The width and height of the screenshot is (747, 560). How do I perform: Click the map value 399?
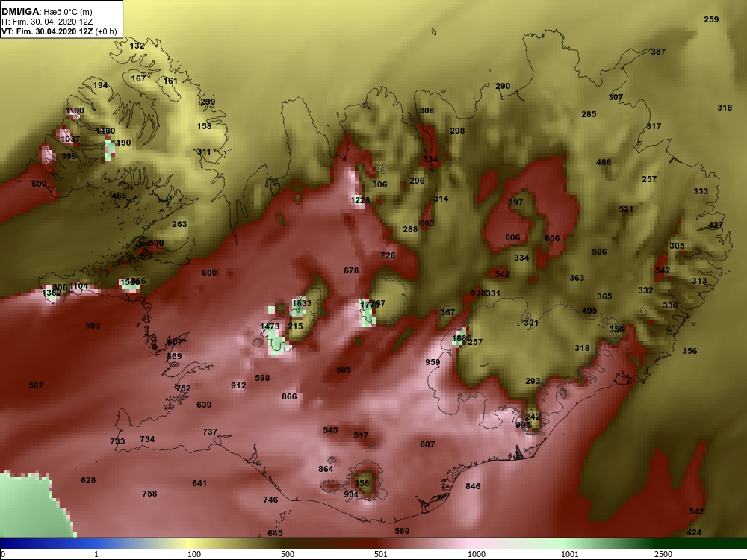tap(69, 156)
